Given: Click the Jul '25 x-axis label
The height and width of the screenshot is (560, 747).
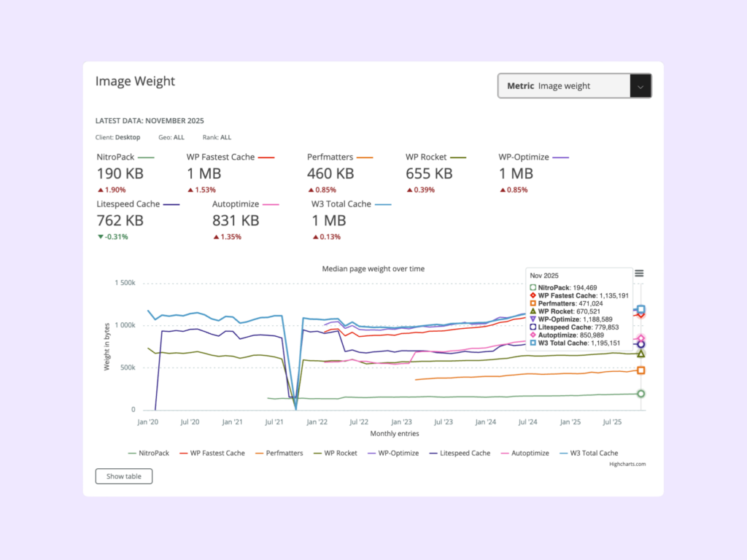Looking at the screenshot, I should (612, 422).
